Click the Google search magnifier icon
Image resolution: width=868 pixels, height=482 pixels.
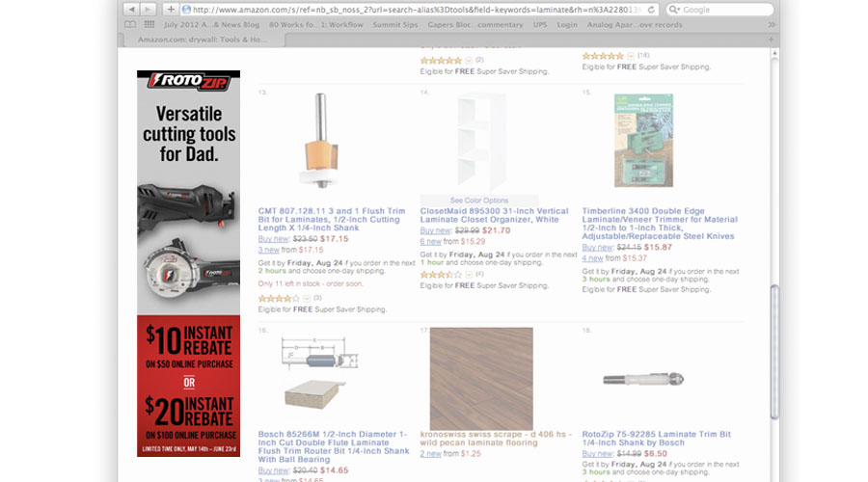click(x=674, y=10)
